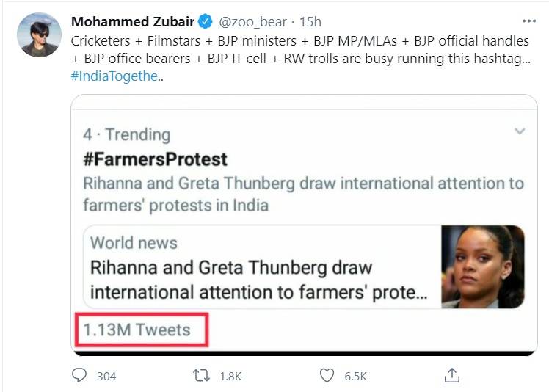Click the blue verified badge
549x392 pixels.
tap(206, 22)
